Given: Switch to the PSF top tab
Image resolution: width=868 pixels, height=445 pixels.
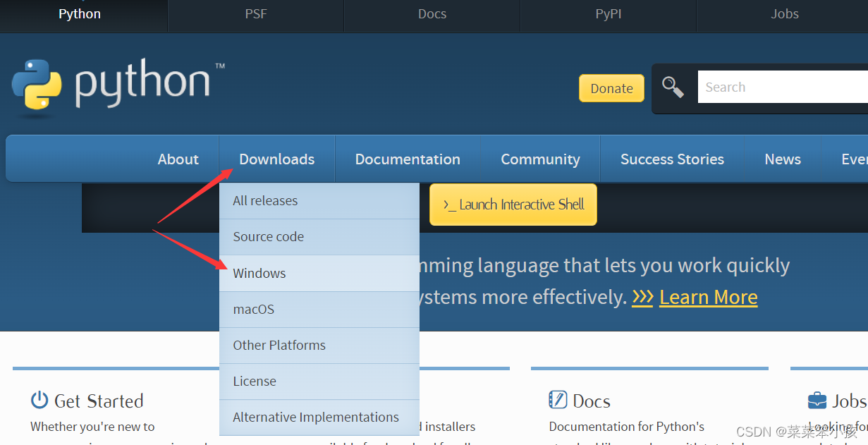Looking at the screenshot, I should click(256, 14).
